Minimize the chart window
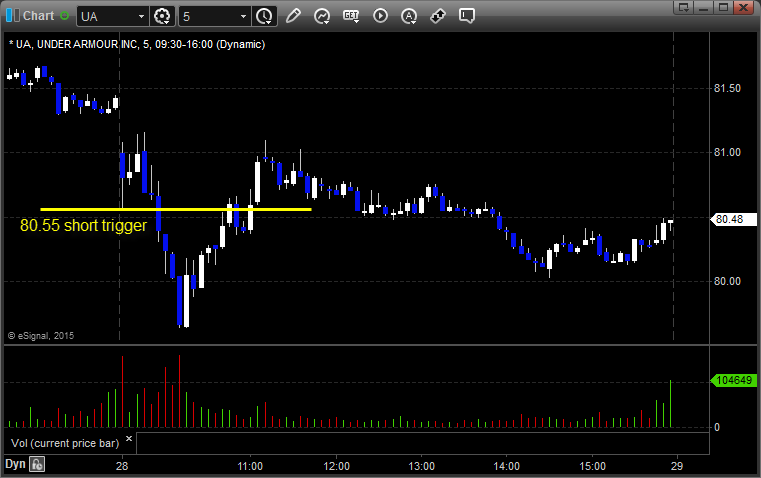This screenshot has width=761, height=478. point(703,7)
